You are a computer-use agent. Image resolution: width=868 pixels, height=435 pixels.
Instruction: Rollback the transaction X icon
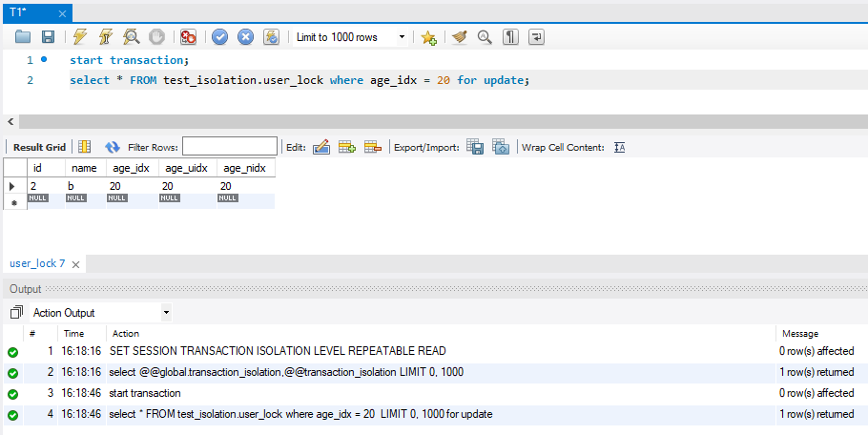tap(245, 37)
